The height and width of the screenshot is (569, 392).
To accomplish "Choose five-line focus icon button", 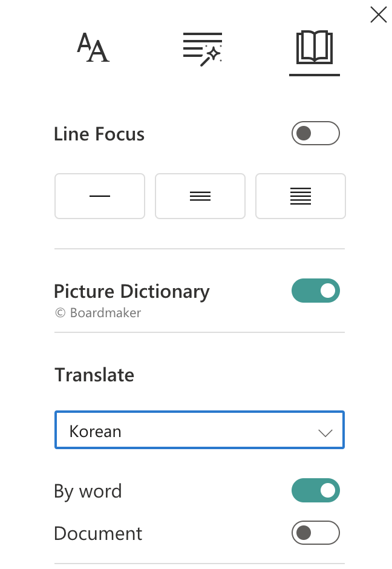I will [x=301, y=196].
